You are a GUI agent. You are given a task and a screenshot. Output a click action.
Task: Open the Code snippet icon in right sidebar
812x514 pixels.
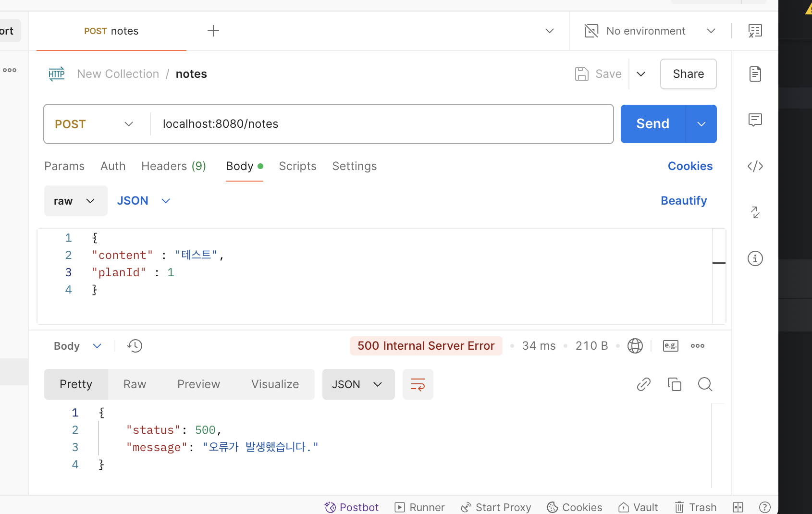pyautogui.click(x=755, y=166)
